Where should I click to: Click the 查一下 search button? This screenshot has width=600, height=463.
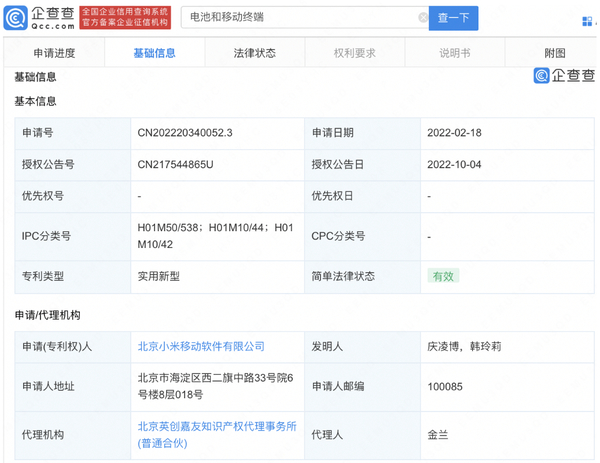[x=453, y=18]
